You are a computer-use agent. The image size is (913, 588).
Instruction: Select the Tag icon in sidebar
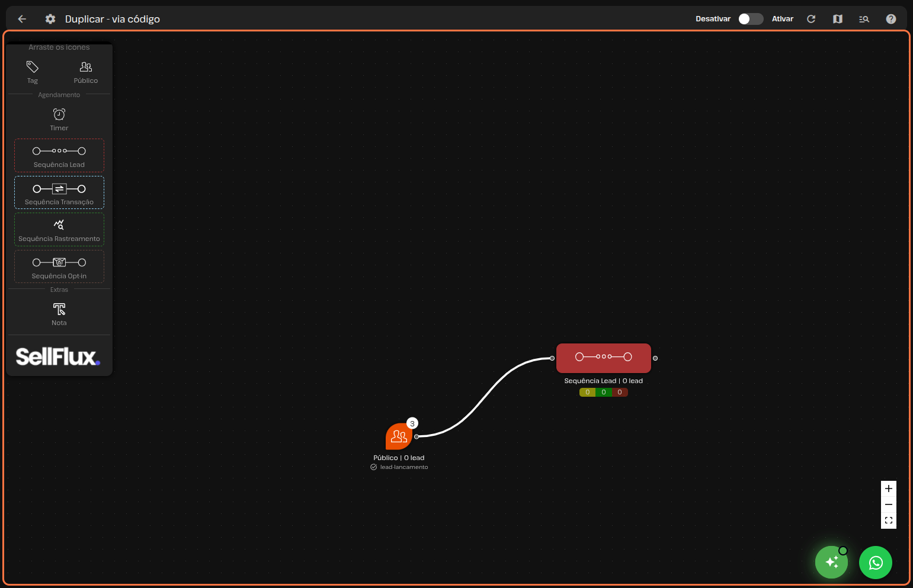(33, 67)
